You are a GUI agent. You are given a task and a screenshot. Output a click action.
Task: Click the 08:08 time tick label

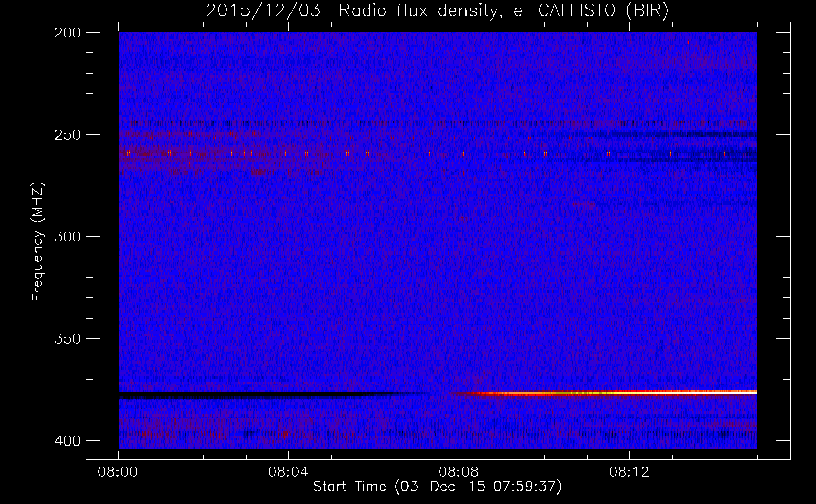459,472
